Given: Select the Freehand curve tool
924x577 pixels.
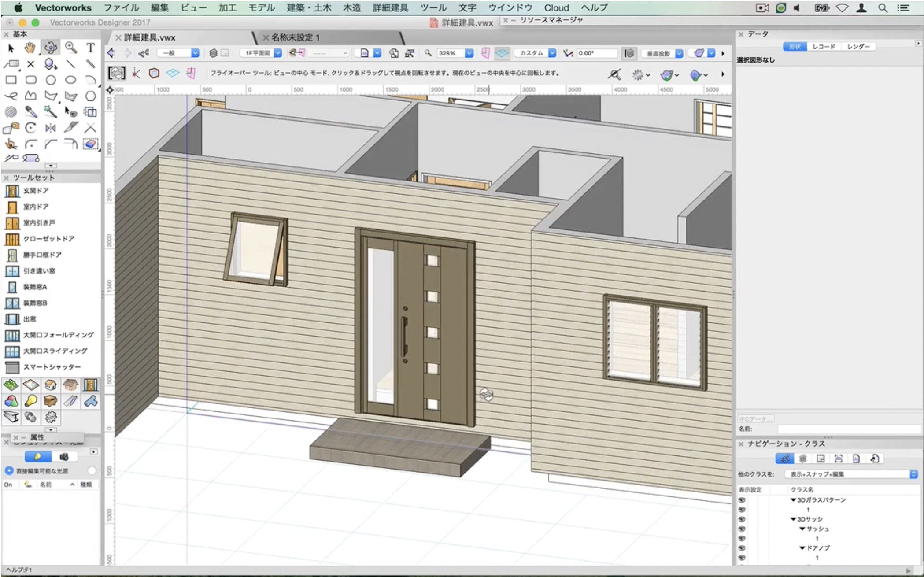Looking at the screenshot, I should tap(11, 96).
